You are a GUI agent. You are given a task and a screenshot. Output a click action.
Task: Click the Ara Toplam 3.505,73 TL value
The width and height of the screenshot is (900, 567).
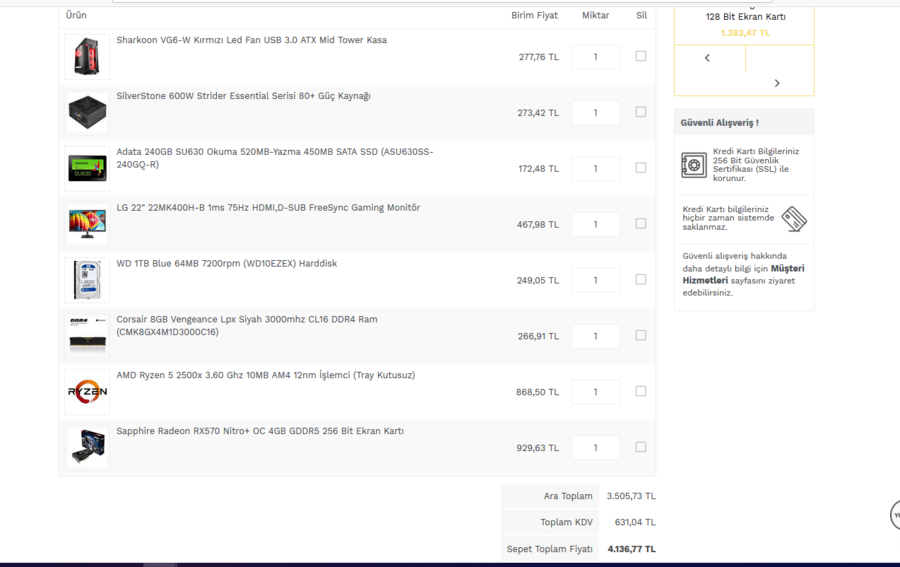[631, 496]
